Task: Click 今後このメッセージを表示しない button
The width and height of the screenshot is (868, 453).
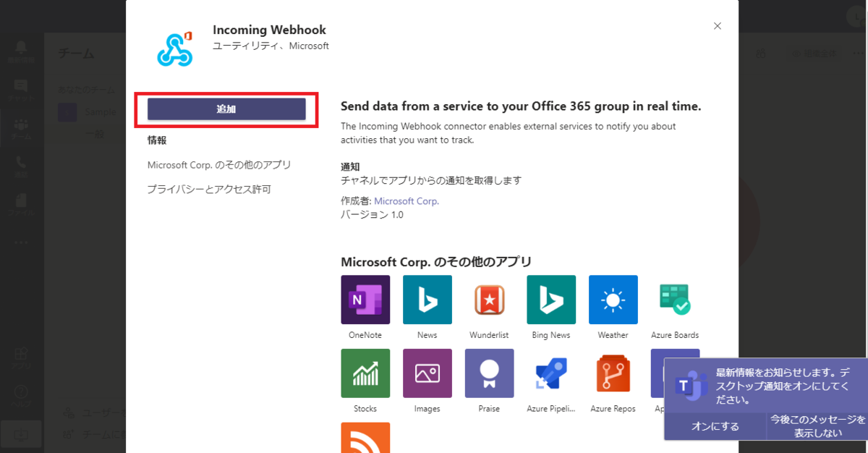Action: pyautogui.click(x=817, y=426)
